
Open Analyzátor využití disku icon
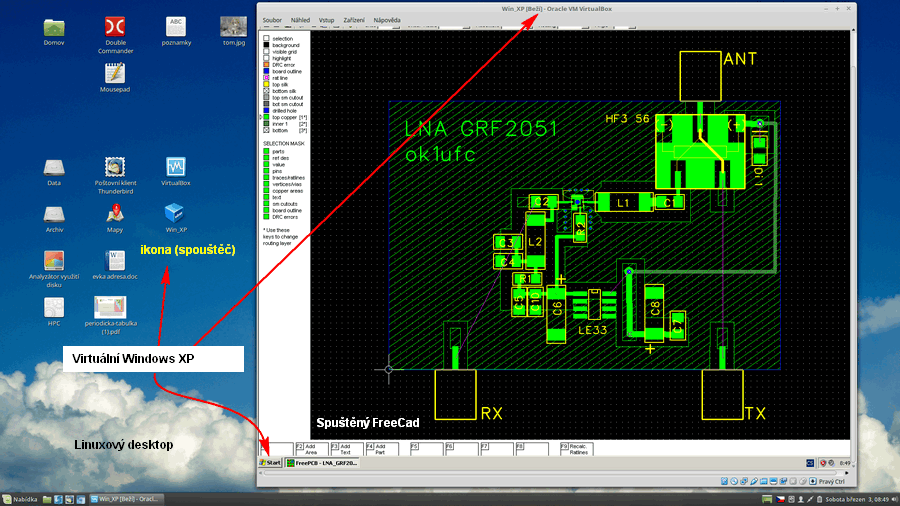click(54, 262)
